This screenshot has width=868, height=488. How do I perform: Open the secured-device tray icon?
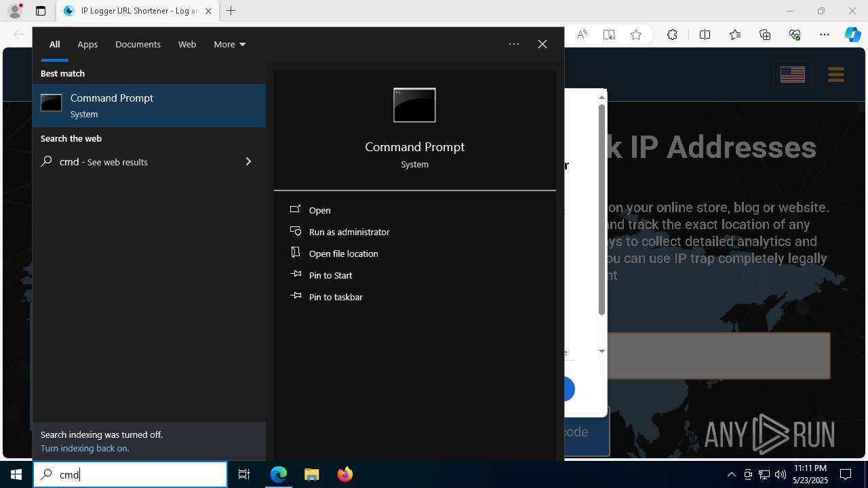(x=748, y=474)
